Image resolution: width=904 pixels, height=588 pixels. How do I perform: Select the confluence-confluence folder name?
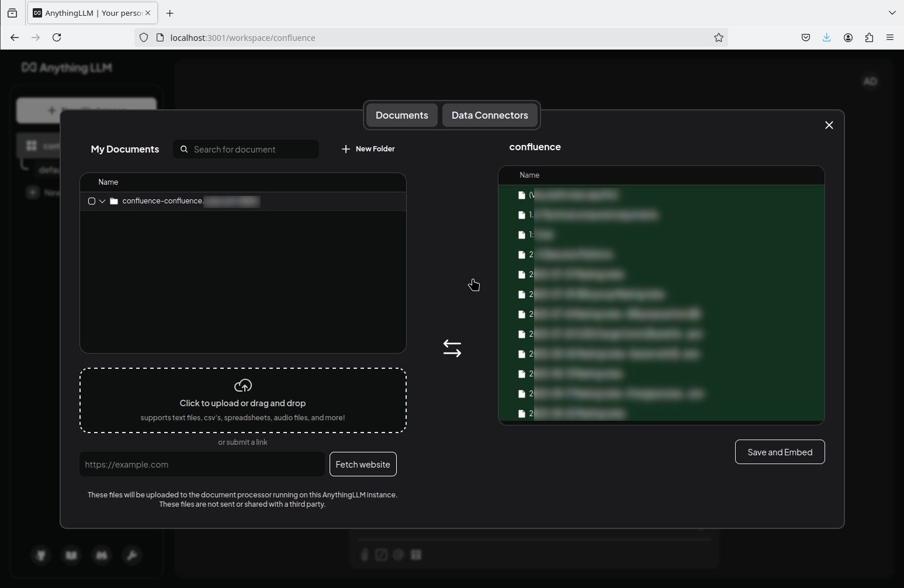click(x=191, y=201)
